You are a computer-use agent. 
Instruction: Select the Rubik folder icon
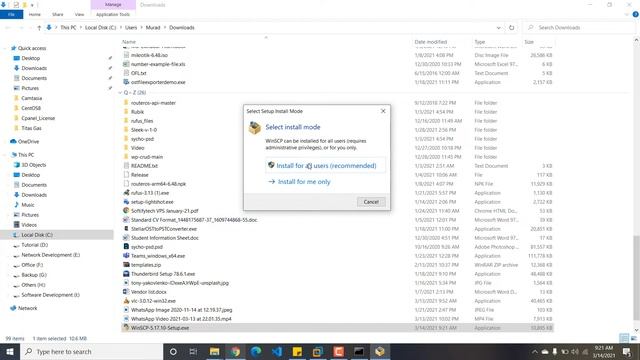(x=126, y=112)
